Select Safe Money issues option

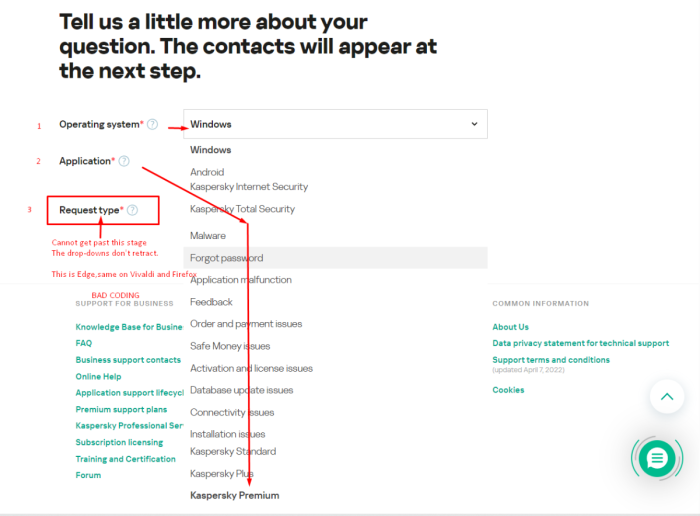click(230, 346)
